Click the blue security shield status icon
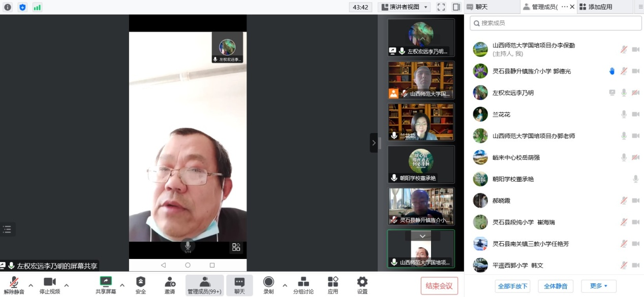This screenshot has width=644, height=297. pos(22,7)
